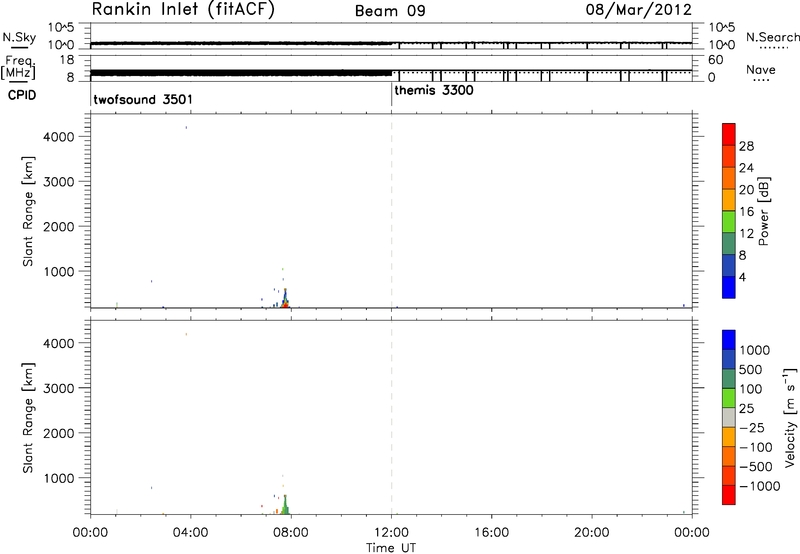
Task: Click the '20:00' time axis label
Action: coord(592,533)
